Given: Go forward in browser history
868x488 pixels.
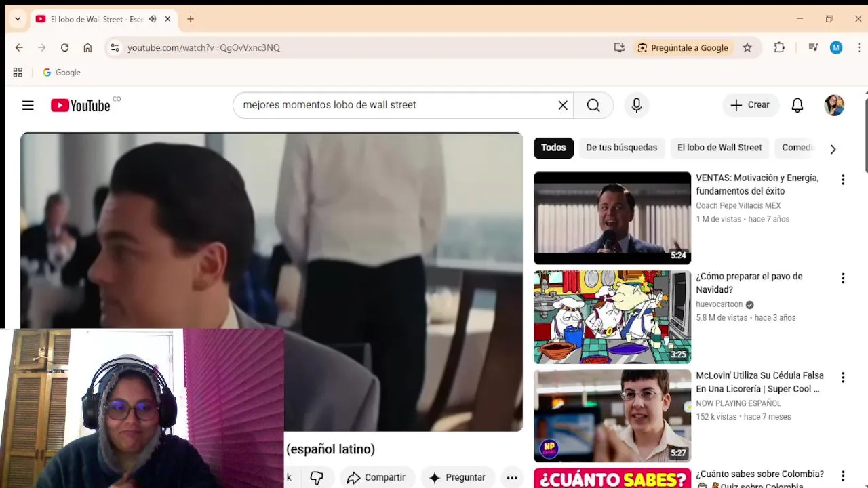Looking at the screenshot, I should pos(42,47).
